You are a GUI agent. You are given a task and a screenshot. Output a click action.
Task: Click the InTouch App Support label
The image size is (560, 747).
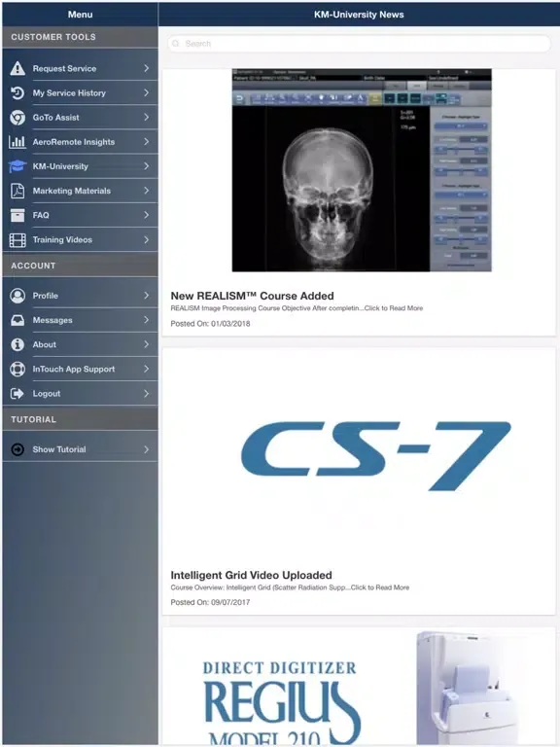tap(74, 370)
